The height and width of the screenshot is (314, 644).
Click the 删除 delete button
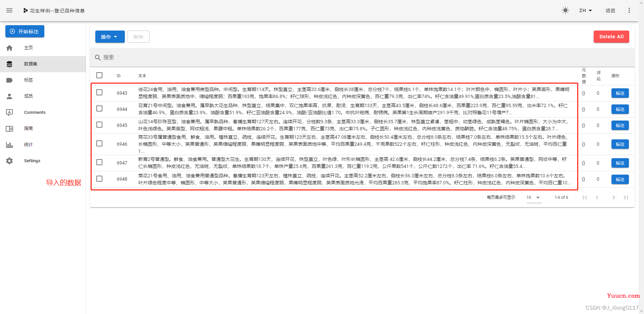(138, 37)
